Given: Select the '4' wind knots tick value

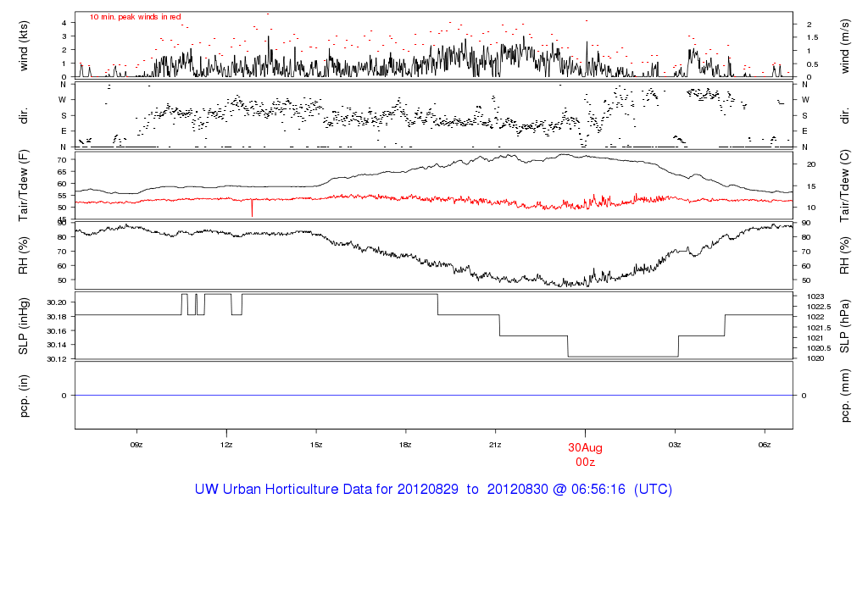Looking at the screenshot, I should pyautogui.click(x=64, y=23).
